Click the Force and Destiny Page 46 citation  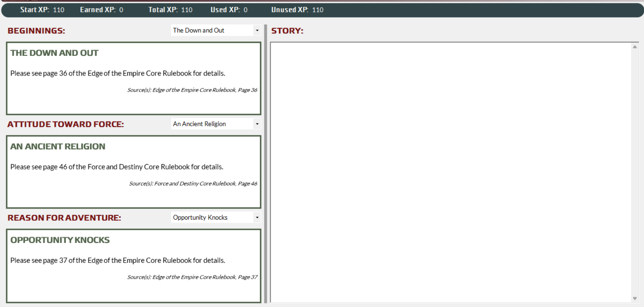[x=193, y=184]
